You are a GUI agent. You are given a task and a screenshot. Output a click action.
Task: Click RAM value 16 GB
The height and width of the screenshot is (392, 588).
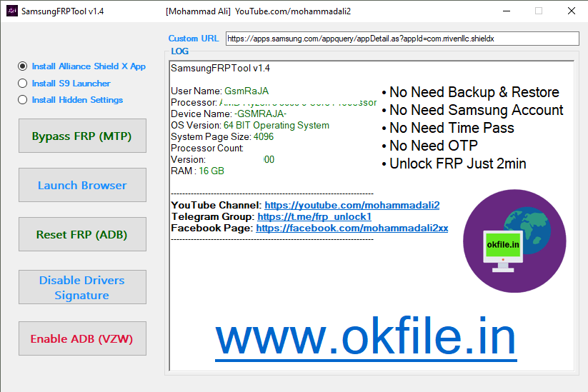211,171
